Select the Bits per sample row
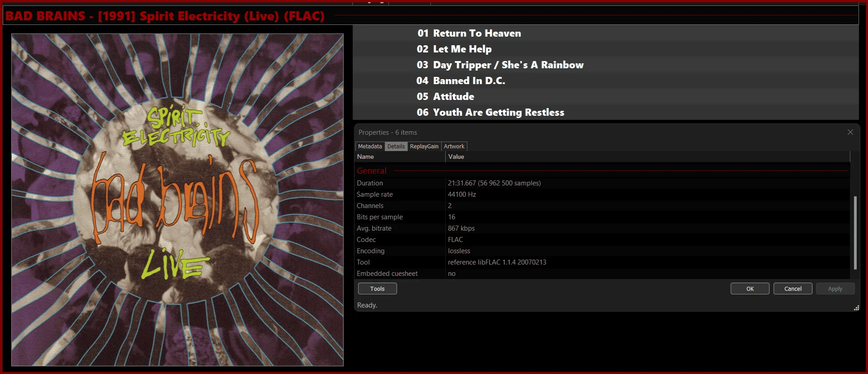Image resolution: width=868 pixels, height=374 pixels. [x=603, y=217]
